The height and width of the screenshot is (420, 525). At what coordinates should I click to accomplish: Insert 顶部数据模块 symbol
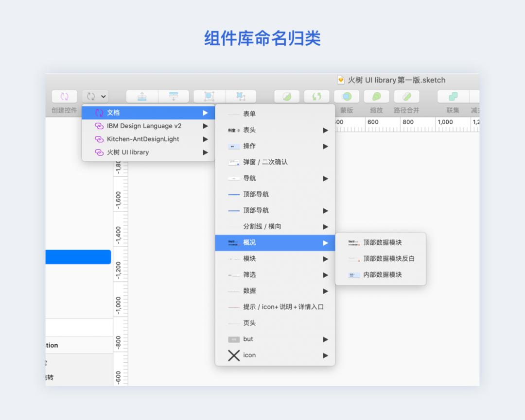383,242
